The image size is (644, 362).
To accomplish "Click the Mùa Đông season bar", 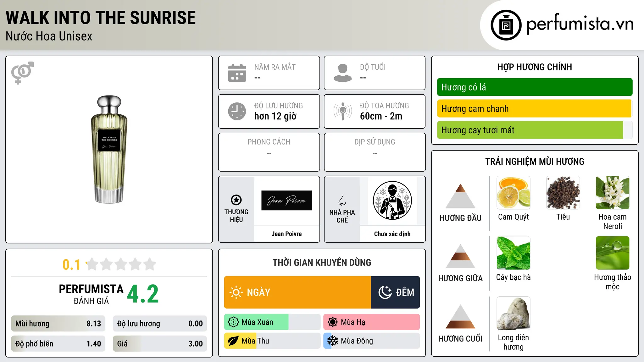I will (x=372, y=341).
